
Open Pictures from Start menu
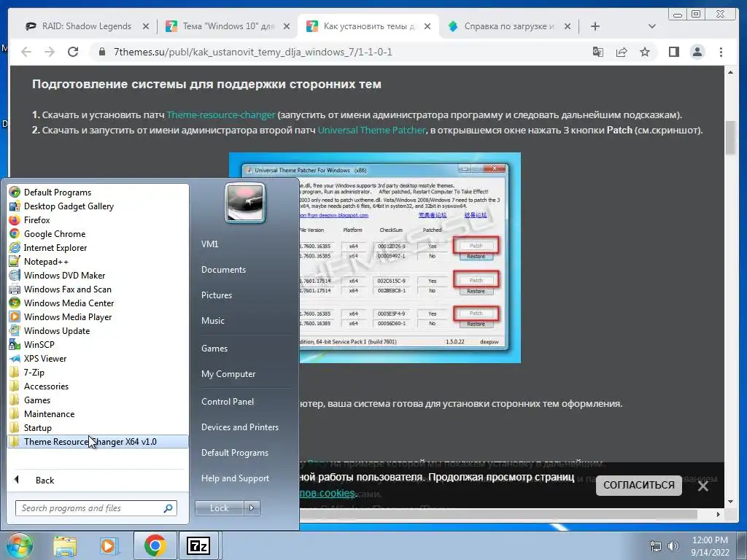[216, 295]
